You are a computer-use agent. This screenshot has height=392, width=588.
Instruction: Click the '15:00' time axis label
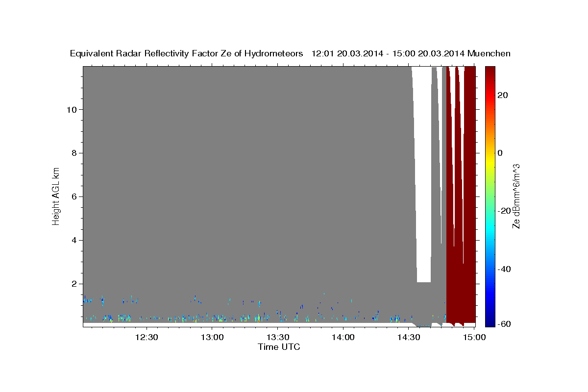point(474,337)
